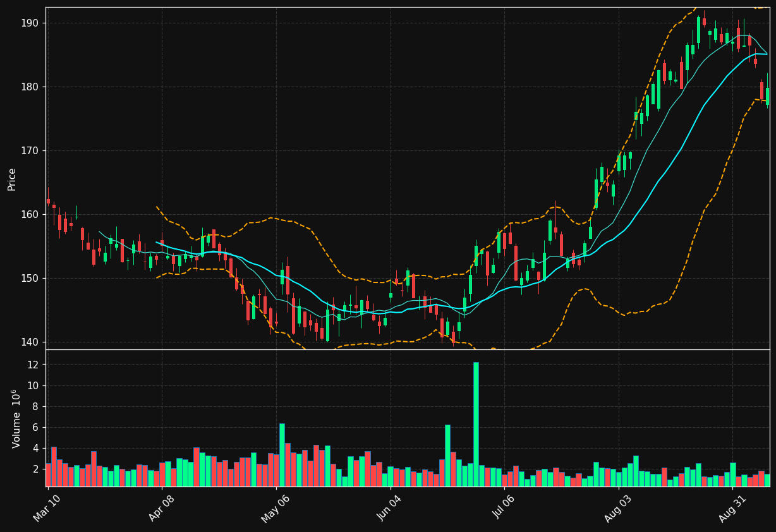Click the 10 volume axis label

pyautogui.click(x=33, y=386)
